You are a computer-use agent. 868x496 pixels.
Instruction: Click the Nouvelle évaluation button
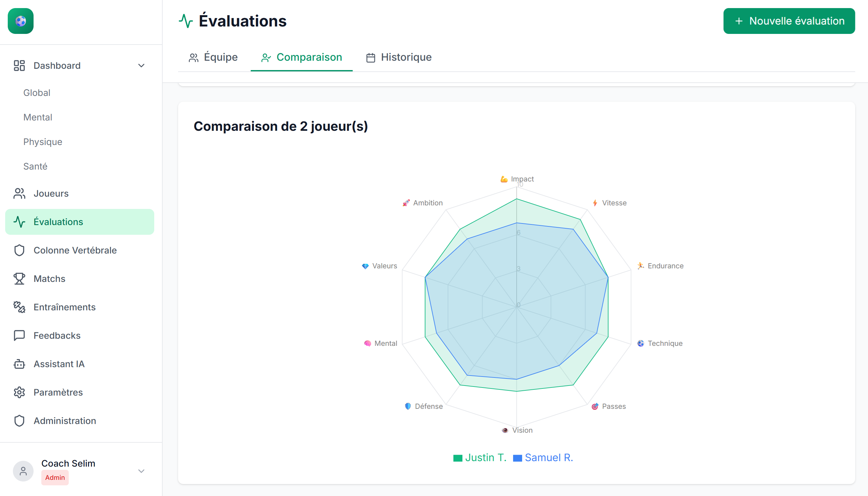(789, 21)
